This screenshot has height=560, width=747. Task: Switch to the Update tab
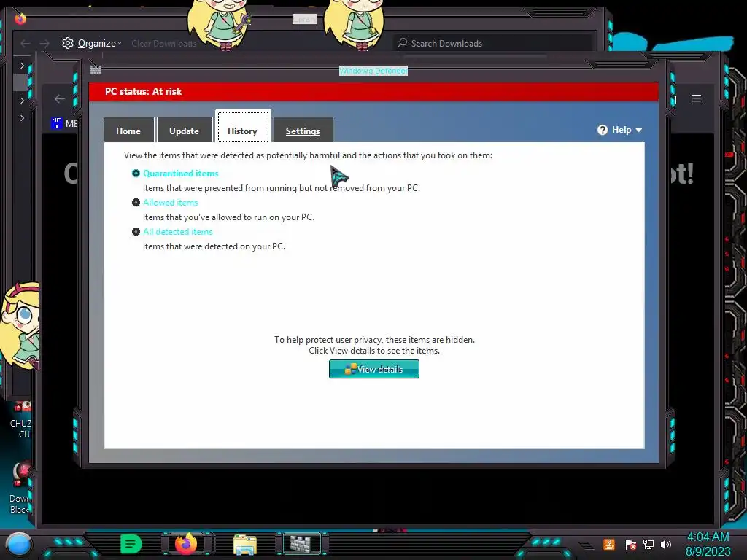pos(185,130)
